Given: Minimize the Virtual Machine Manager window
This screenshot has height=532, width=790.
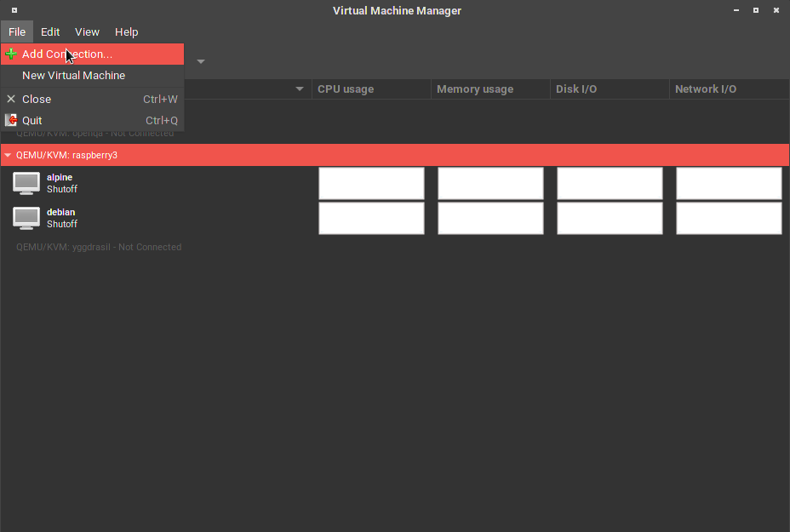Looking at the screenshot, I should pyautogui.click(x=736, y=10).
